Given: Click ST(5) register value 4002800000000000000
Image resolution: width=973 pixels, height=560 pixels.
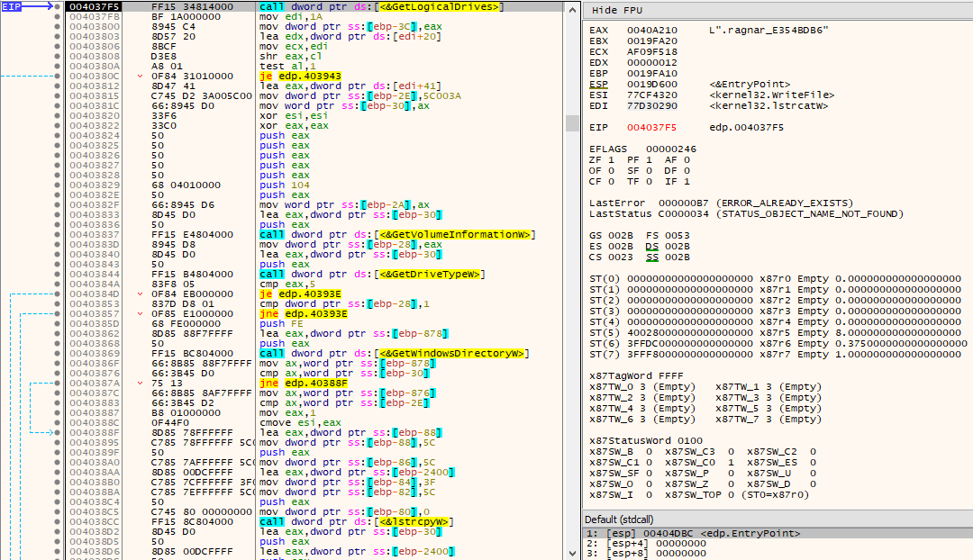Looking at the screenshot, I should pos(689,333).
